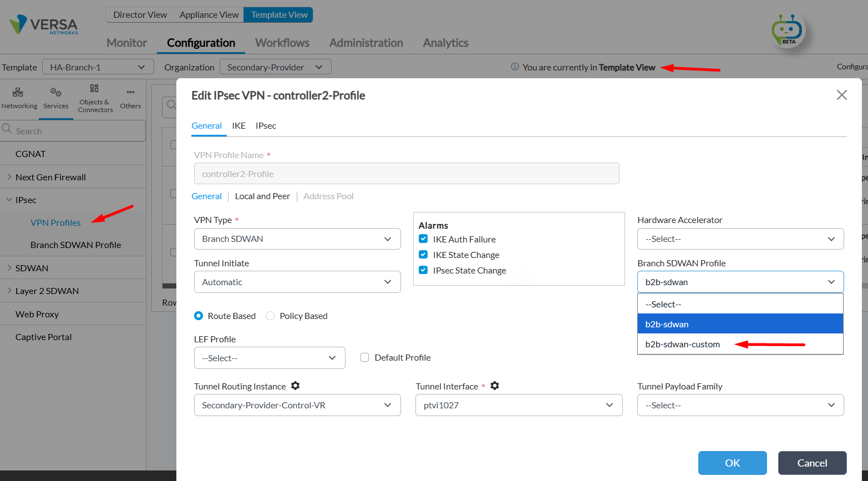
Task: Open the BETA assistant robot icon
Action: 787,31
